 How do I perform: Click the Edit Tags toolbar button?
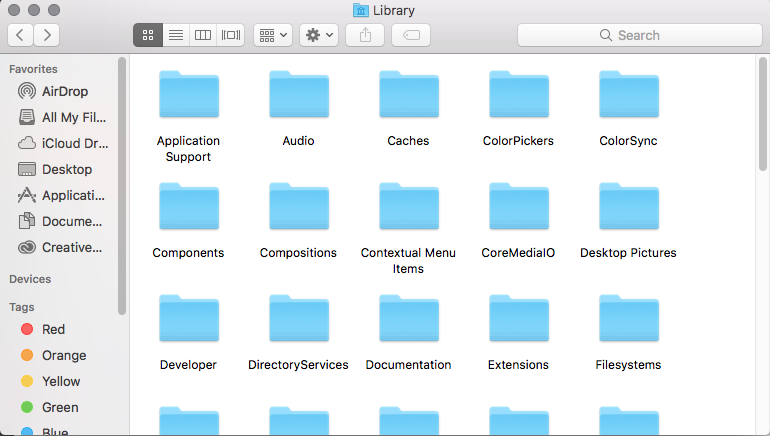[411, 35]
